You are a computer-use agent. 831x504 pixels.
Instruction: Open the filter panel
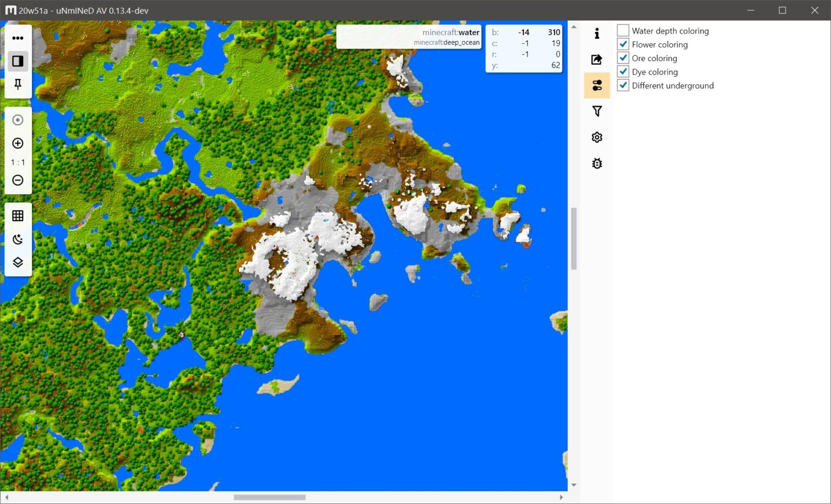click(597, 111)
